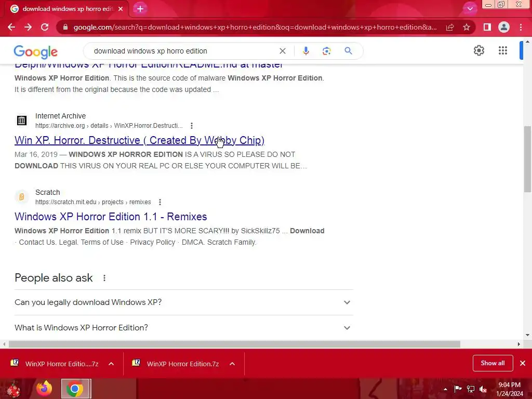Click the scroll right arrow
The width and height of the screenshot is (532, 399).
[519, 344]
